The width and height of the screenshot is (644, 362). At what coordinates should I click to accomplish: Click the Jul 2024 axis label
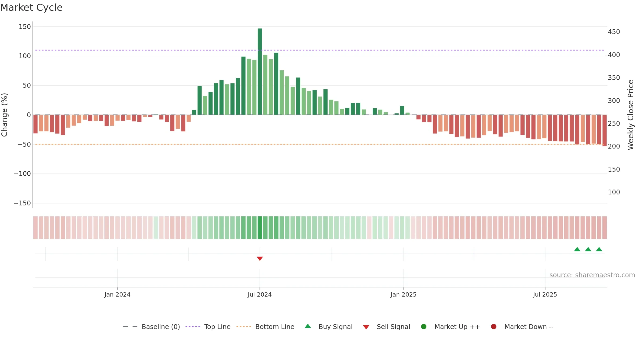point(260,294)
